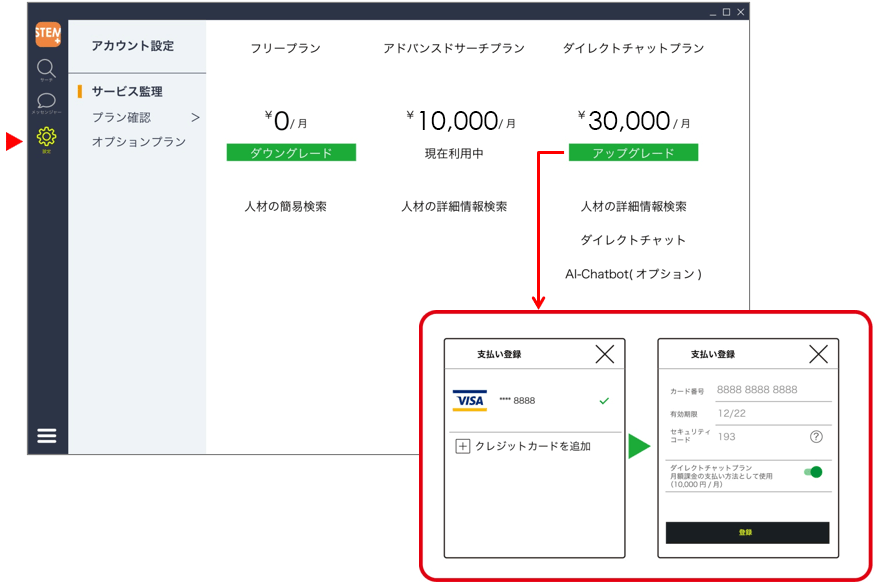Open オプションプラン menu item
Screen dimensions: 876x588
pyautogui.click(x=138, y=143)
